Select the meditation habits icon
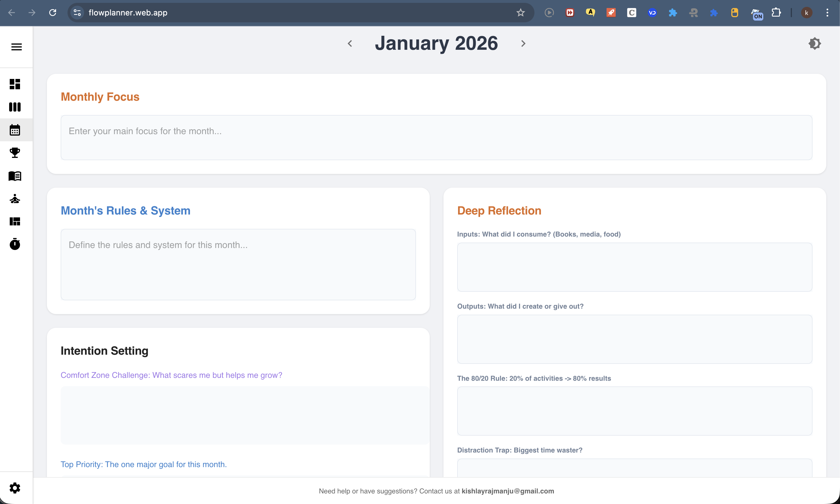The height and width of the screenshot is (504, 840). [x=15, y=199]
